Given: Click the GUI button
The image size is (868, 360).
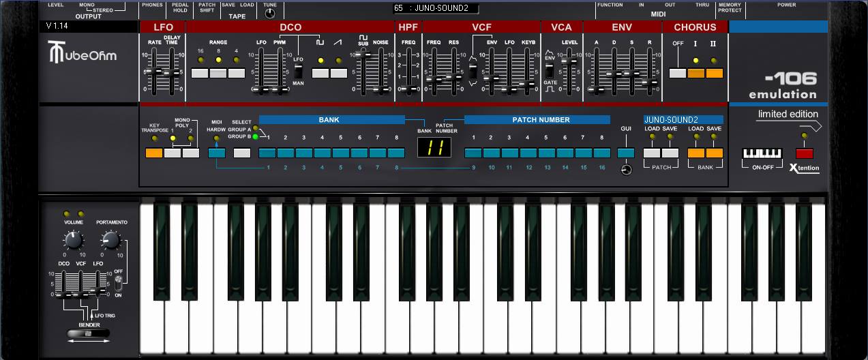Looking at the screenshot, I should pyautogui.click(x=626, y=153).
